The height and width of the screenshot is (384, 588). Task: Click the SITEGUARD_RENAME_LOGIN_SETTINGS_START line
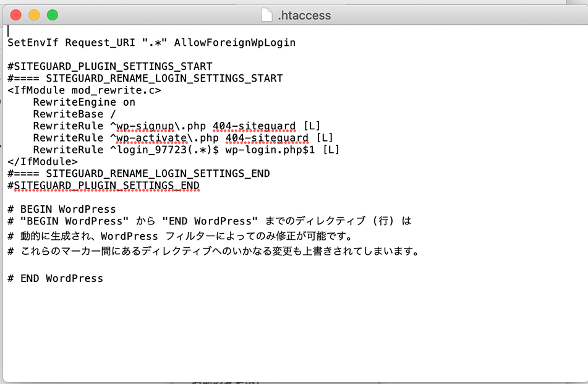tap(163, 79)
